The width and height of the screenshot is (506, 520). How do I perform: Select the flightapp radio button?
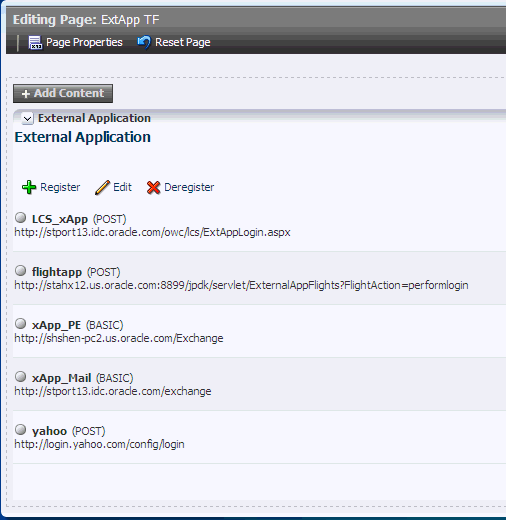21,271
